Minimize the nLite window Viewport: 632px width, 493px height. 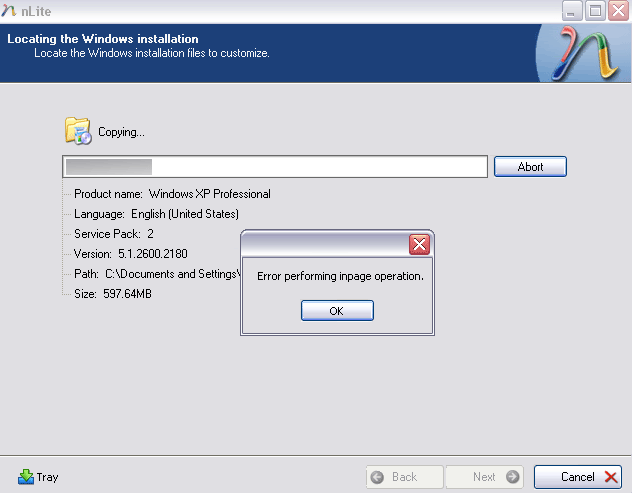click(572, 10)
